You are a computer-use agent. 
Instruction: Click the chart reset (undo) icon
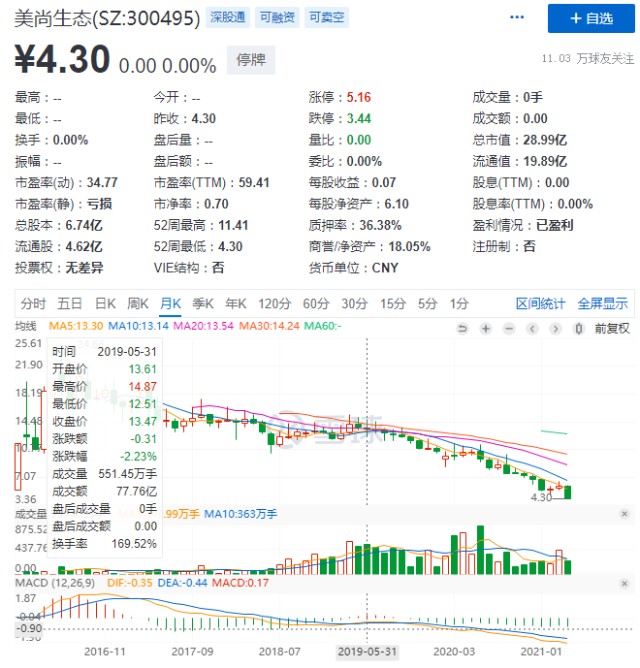461,328
